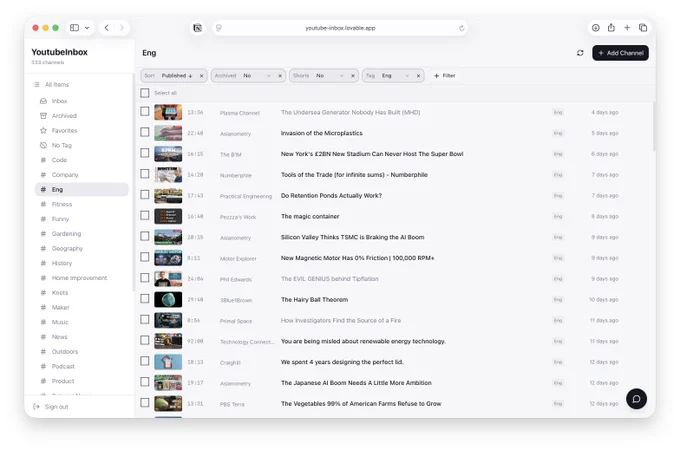
Task: Open the Inbox sidebar item
Action: coord(59,101)
